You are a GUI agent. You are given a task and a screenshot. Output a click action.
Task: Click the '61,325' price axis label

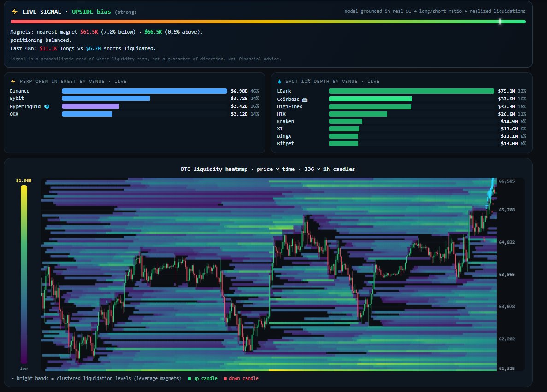click(x=506, y=369)
